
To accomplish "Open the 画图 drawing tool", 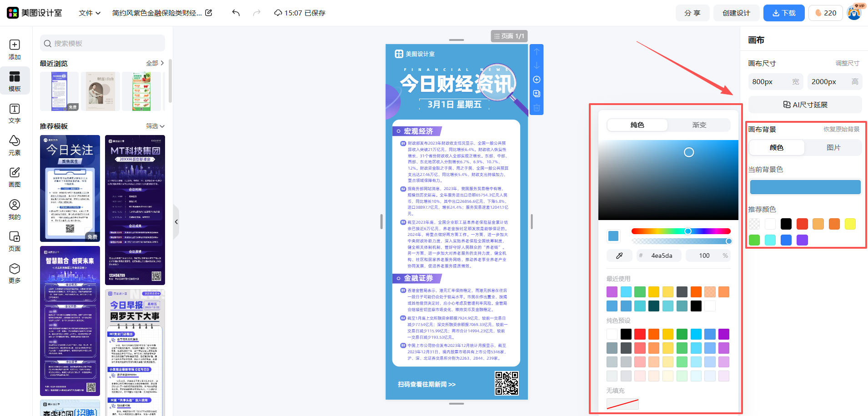I will click(x=15, y=177).
